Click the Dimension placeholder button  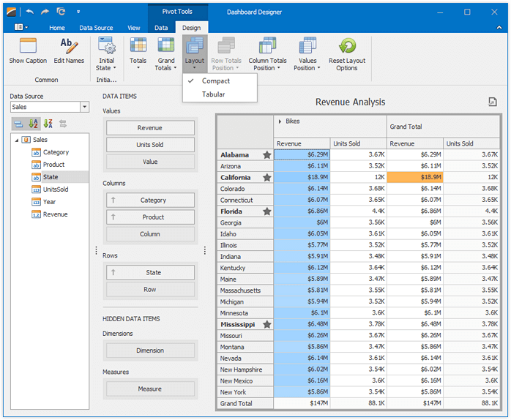(x=150, y=350)
